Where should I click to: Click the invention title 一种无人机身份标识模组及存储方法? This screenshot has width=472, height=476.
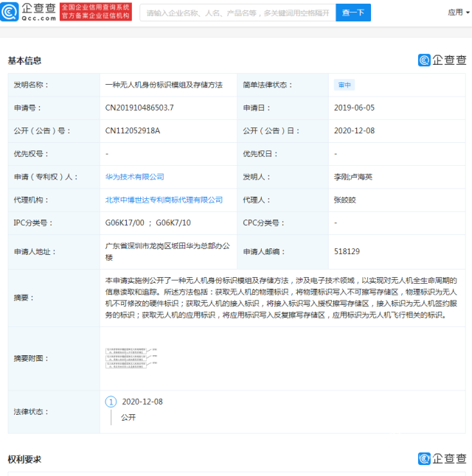click(x=164, y=85)
